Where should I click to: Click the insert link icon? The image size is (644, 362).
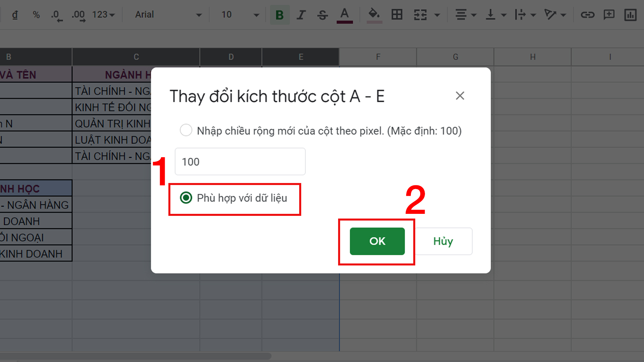[x=587, y=15]
